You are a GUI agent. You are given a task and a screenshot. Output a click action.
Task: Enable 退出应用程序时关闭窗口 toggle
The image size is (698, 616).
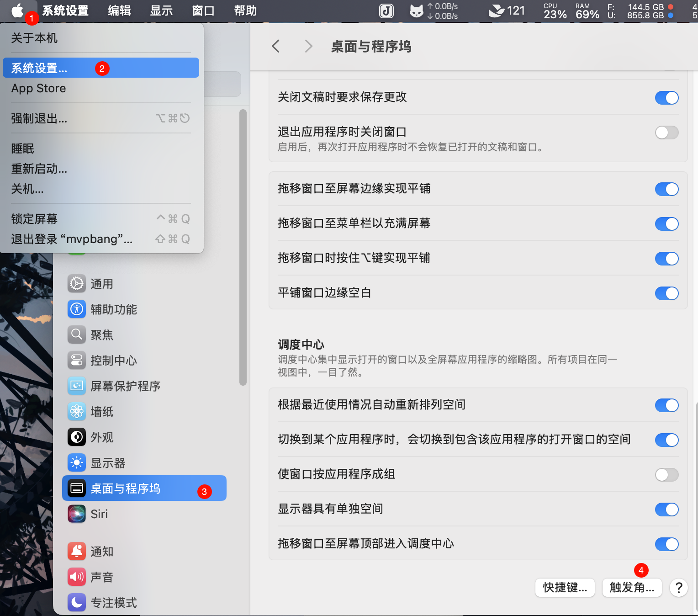click(666, 133)
